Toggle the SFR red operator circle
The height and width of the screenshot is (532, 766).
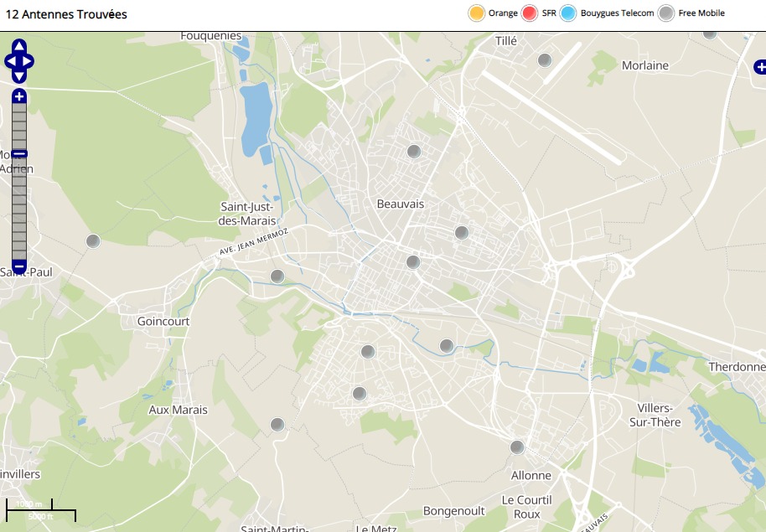pos(530,13)
